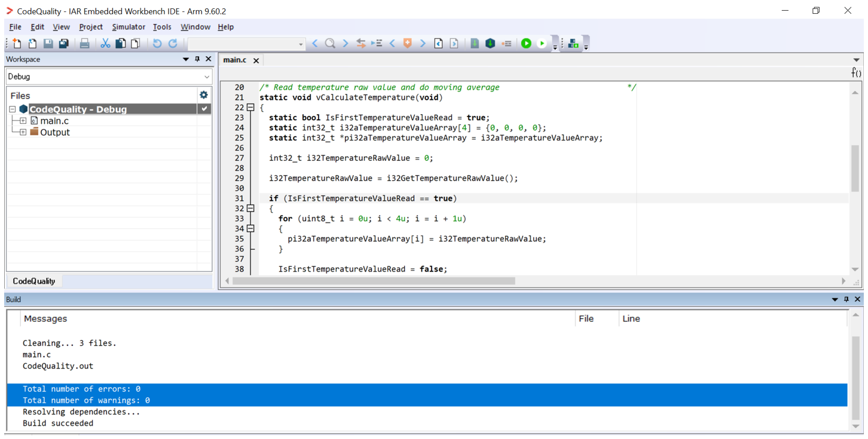Start Download and Debug with green play icon
Viewport: 868px width, 439px height.
[525, 43]
